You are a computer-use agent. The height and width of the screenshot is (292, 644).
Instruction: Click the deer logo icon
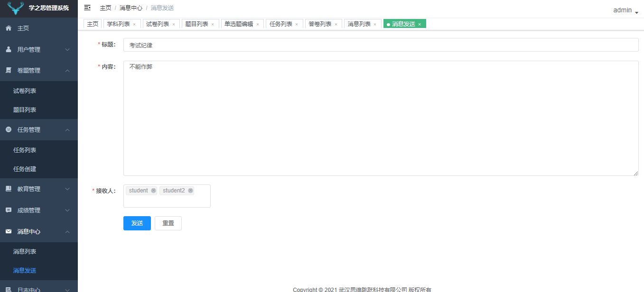[16, 8]
